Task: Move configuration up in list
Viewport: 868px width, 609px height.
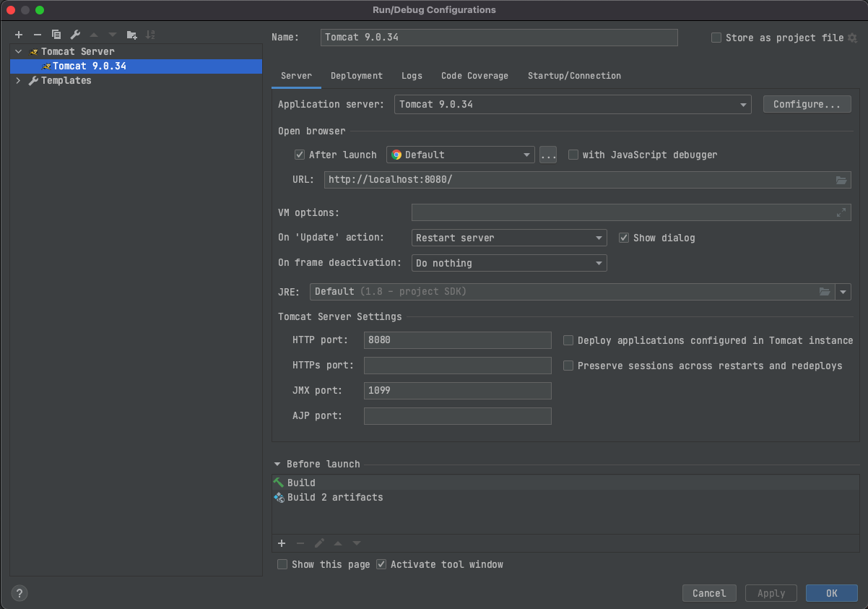Action: 94,35
